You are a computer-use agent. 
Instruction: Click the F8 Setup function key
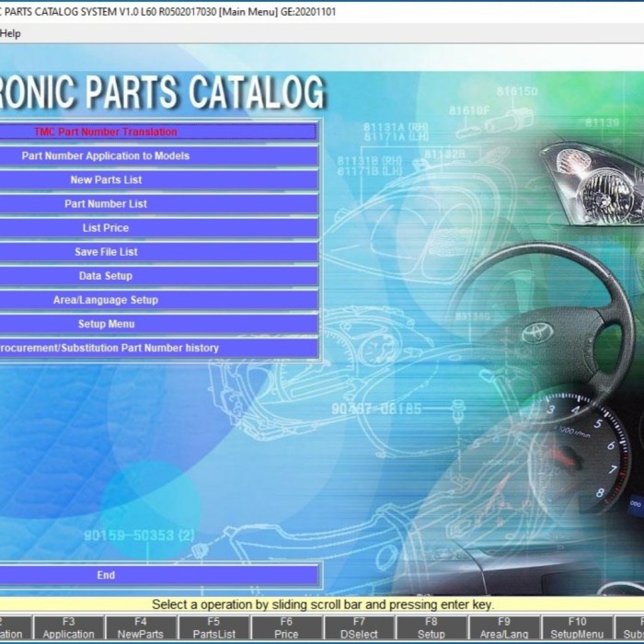pos(431,628)
